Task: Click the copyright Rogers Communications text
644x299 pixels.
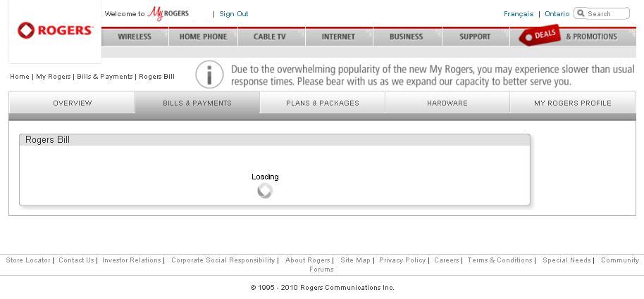Action: pyautogui.click(x=323, y=288)
